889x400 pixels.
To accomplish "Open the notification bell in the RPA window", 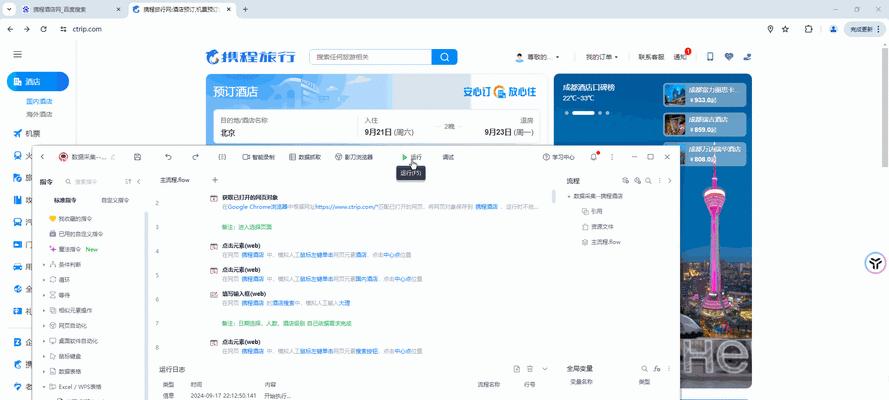I will (594, 157).
